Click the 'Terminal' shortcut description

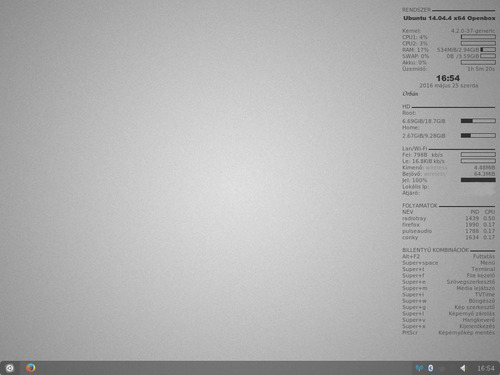pyautogui.click(x=483, y=269)
